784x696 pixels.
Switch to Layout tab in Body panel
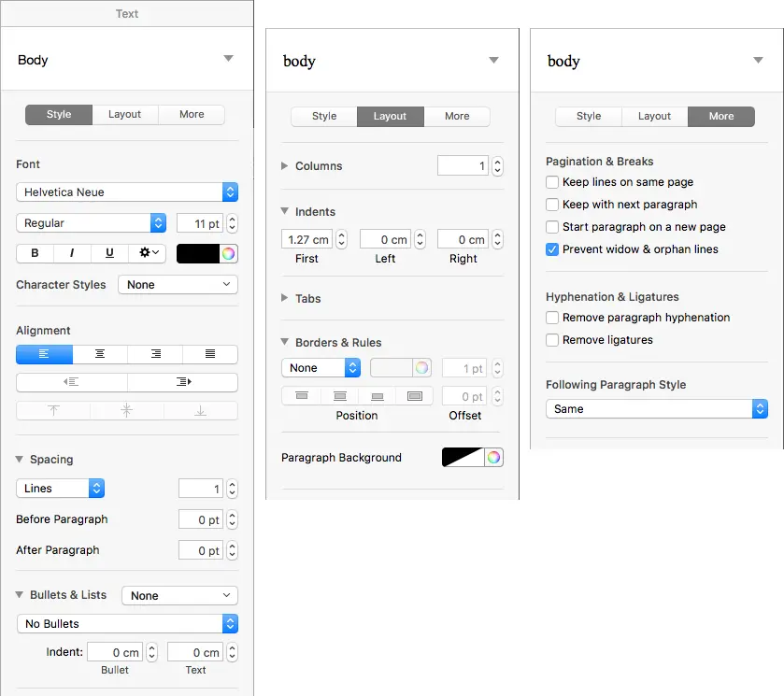124,115
